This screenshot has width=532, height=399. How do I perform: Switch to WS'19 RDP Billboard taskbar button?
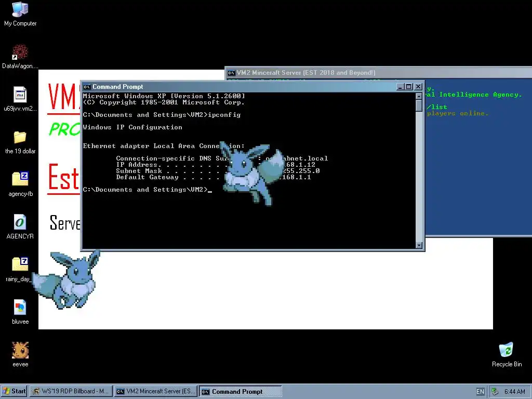(71, 391)
